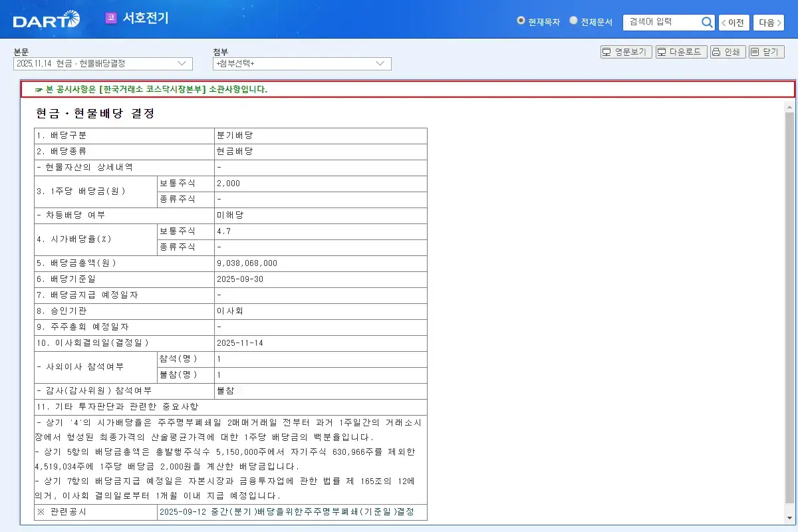Click the scrollbar up arrow
This screenshot has width=798, height=532.
click(x=789, y=106)
